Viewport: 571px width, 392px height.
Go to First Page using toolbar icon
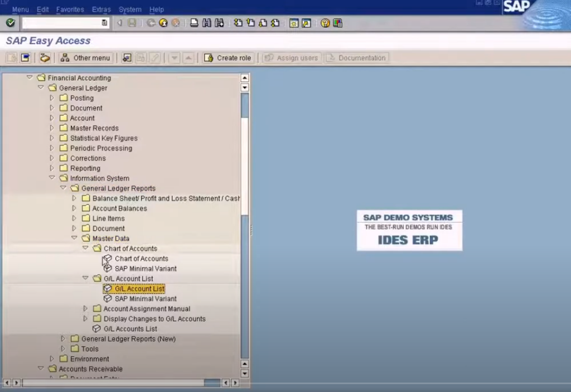[238, 23]
